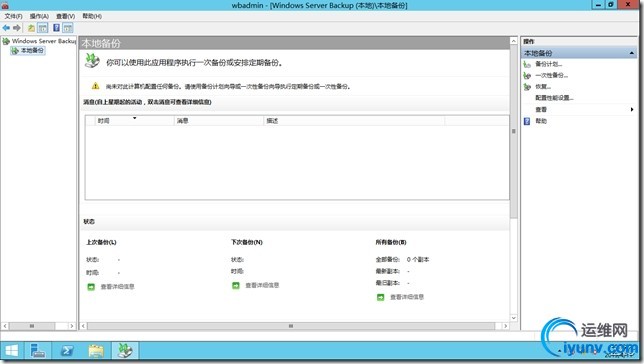Open the 文件(F) menu
Image resolution: width=644 pixels, height=364 pixels.
click(x=13, y=16)
